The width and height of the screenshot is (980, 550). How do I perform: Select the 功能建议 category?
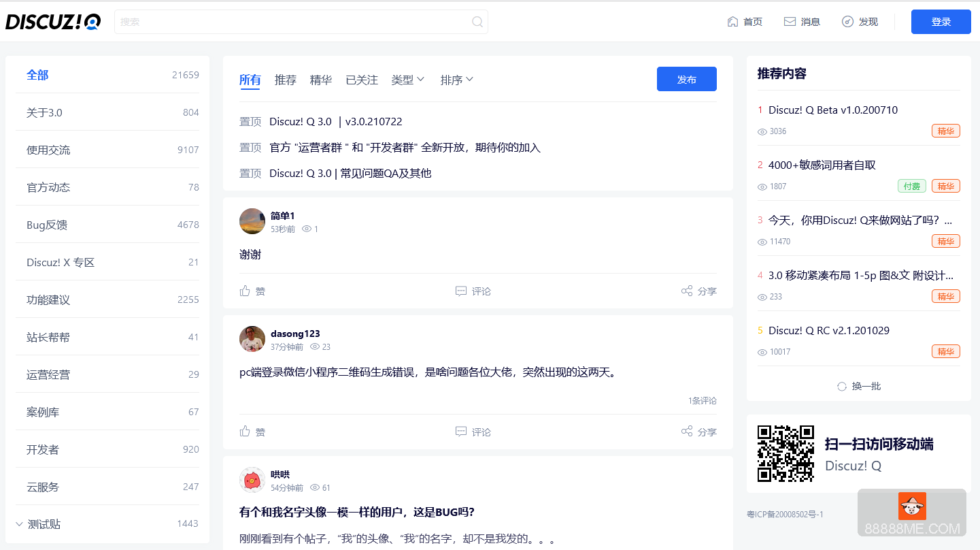point(107,300)
